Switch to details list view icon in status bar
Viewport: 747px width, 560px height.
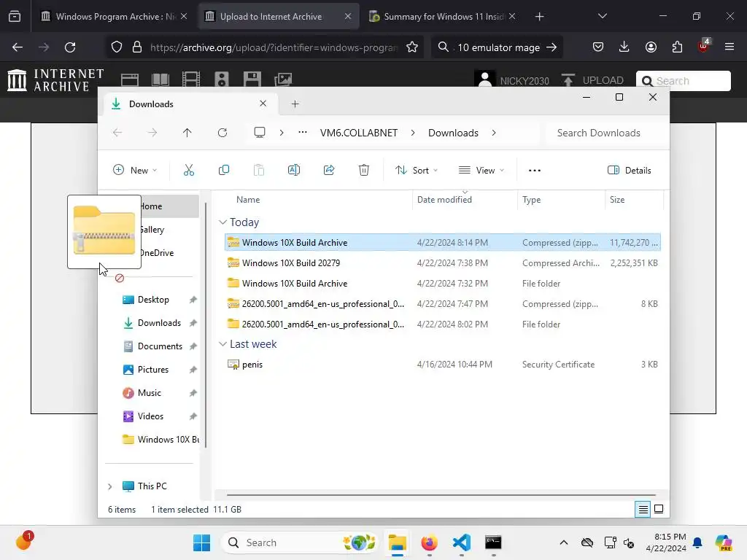[x=643, y=510]
